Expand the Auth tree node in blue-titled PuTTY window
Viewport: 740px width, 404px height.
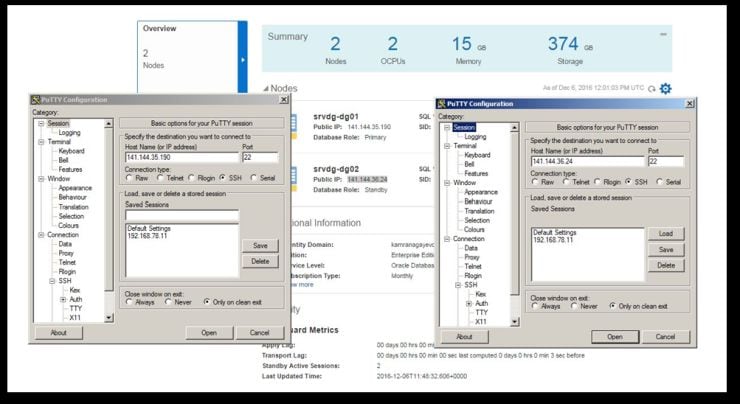469,303
